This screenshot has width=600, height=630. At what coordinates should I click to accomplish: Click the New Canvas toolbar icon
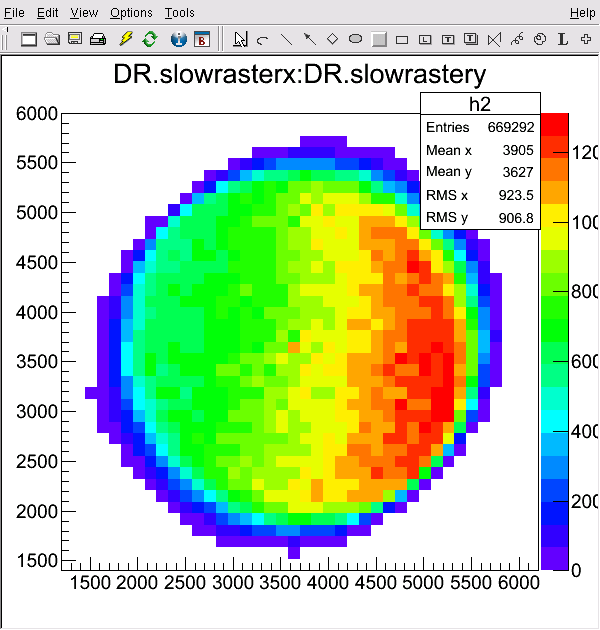coord(29,39)
